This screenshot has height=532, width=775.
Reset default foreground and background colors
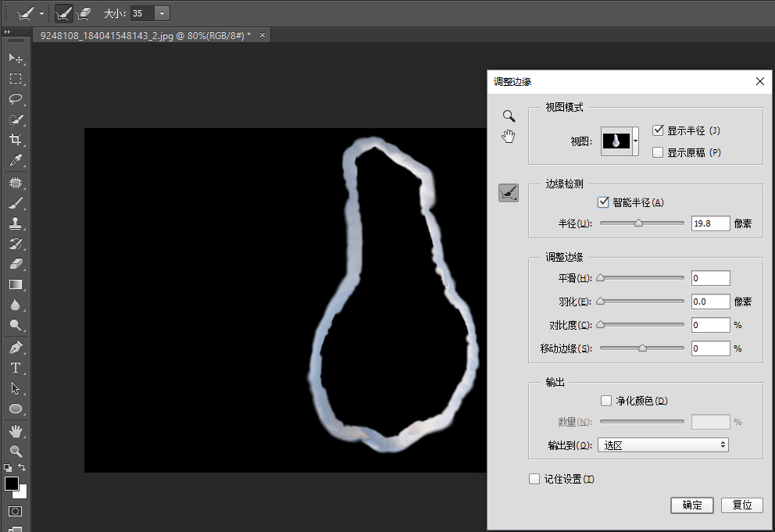[8, 467]
